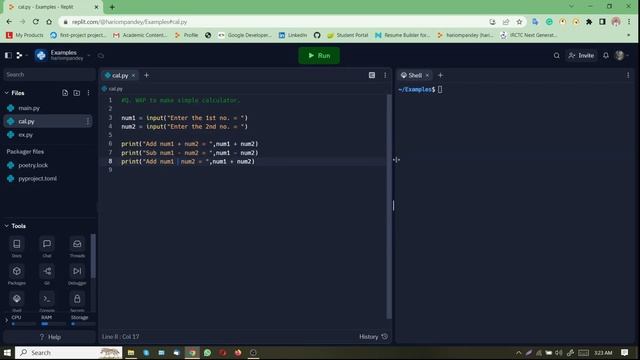Open poetry.lock file
640x360 pixels.
pyautogui.click(x=48, y=165)
